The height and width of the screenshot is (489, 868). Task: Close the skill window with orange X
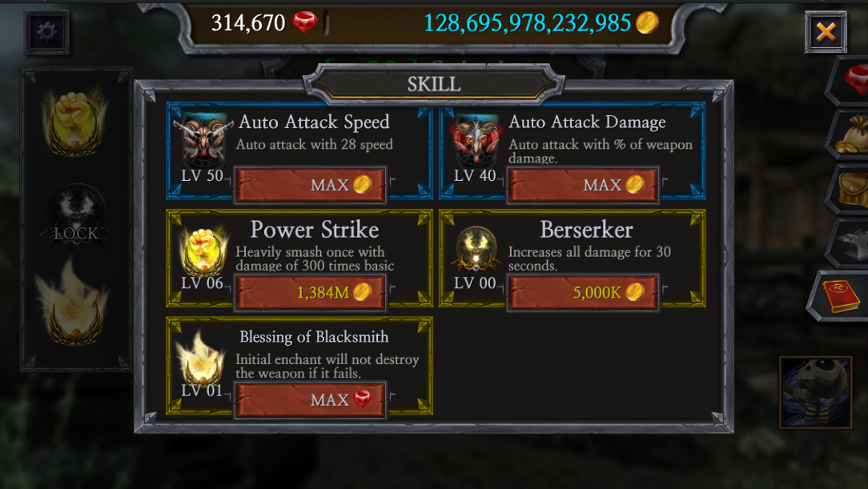click(826, 32)
